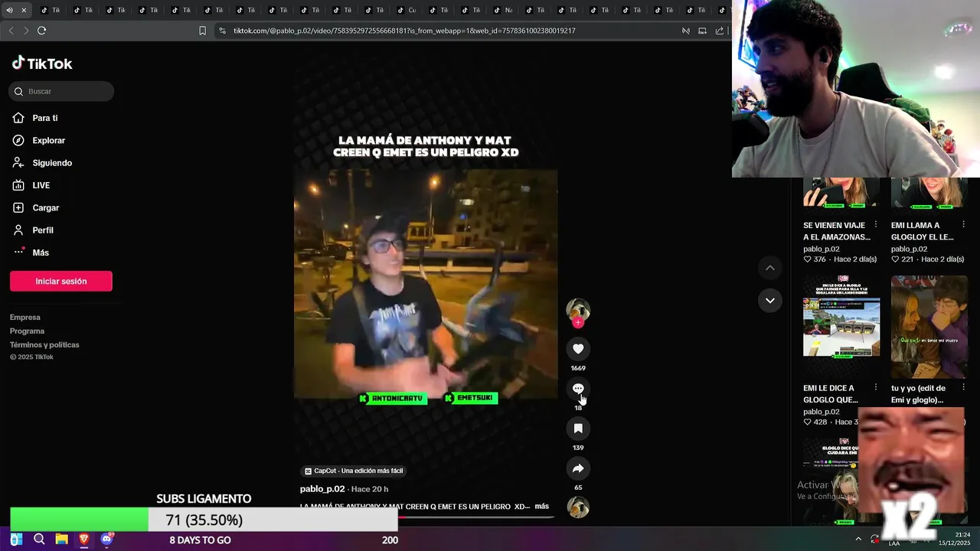This screenshot has width=980, height=551.
Task: Click the Buscar search field
Action: (61, 91)
